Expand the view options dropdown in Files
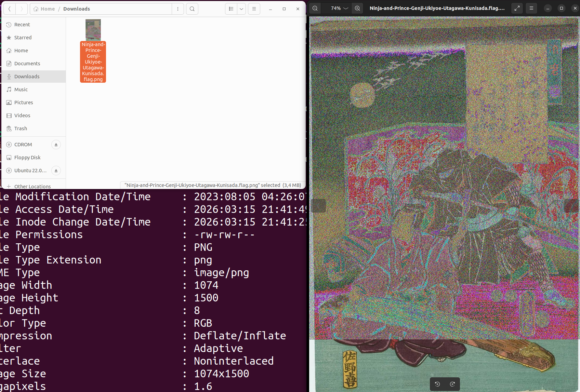 pos(241,9)
